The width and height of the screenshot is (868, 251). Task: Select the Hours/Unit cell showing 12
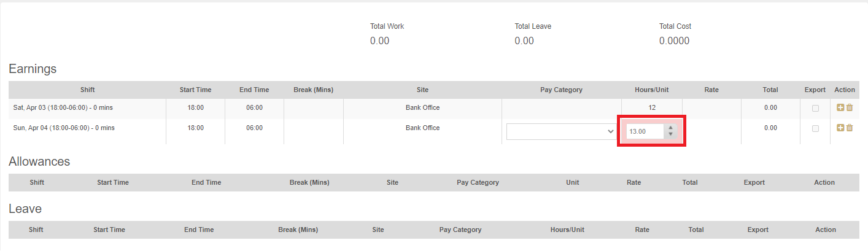tap(652, 107)
